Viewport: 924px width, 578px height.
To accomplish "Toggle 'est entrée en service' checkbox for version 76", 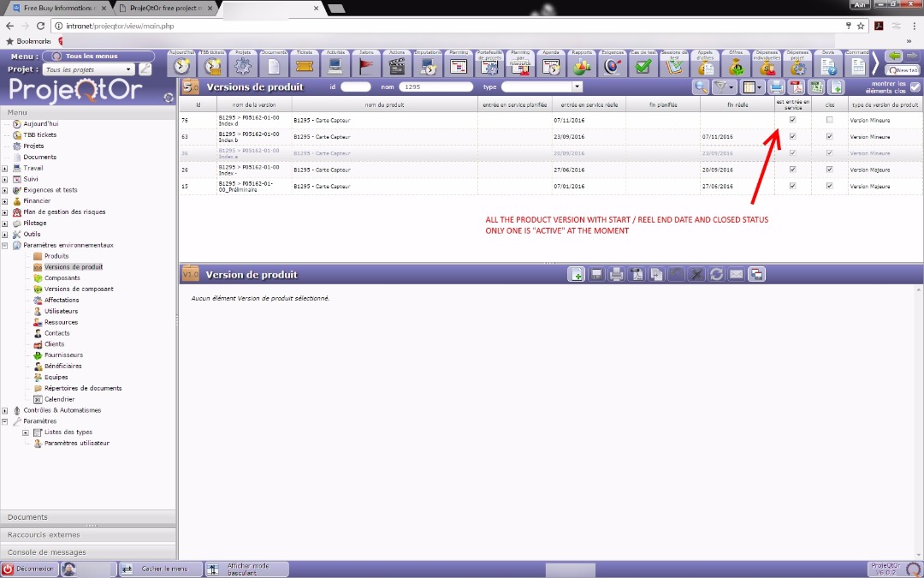I will (792, 120).
